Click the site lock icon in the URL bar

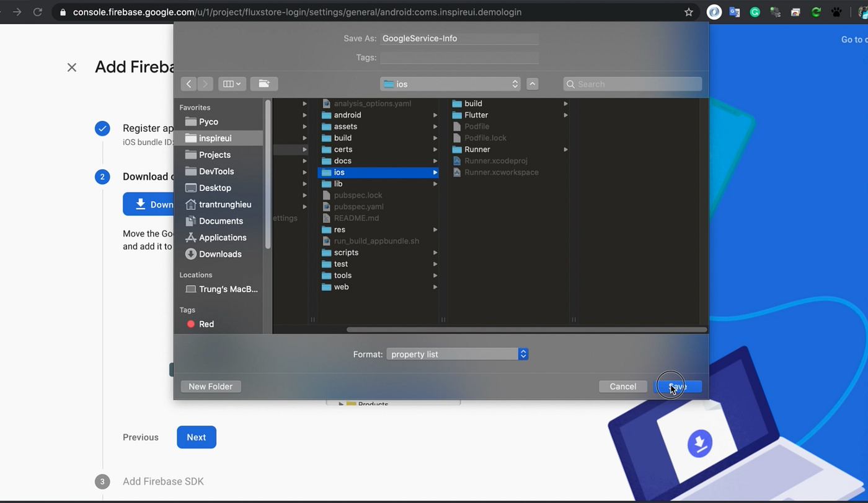click(63, 12)
